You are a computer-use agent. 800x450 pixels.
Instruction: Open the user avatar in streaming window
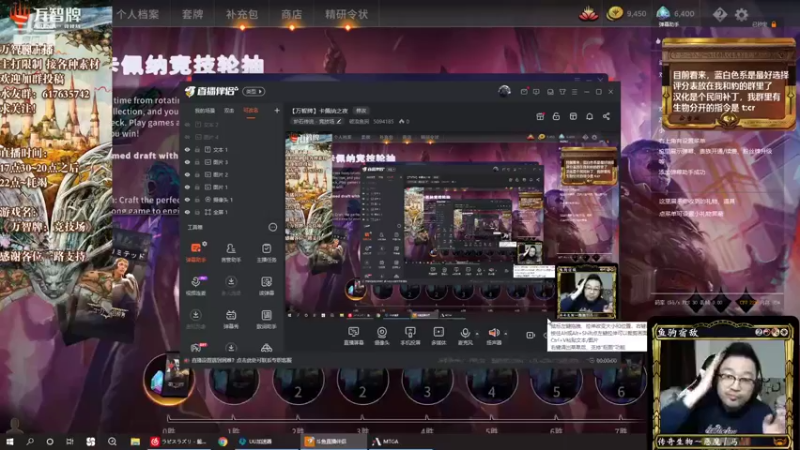[504, 91]
